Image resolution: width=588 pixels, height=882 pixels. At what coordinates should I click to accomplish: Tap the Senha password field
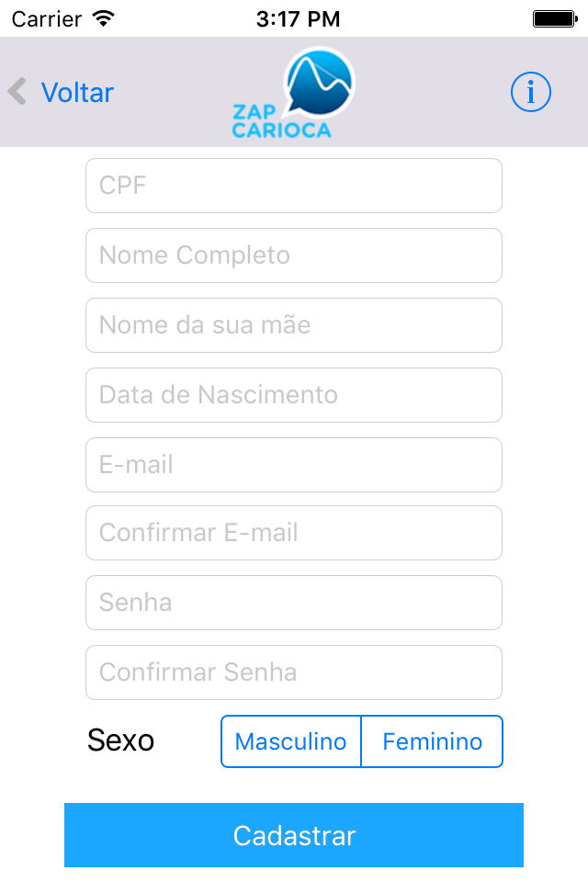tap(294, 602)
